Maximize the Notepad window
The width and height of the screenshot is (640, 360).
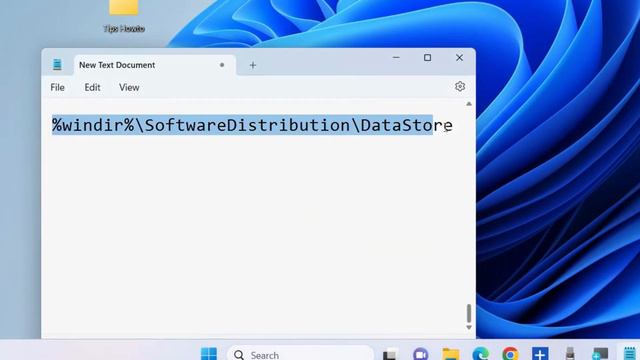[427, 58]
